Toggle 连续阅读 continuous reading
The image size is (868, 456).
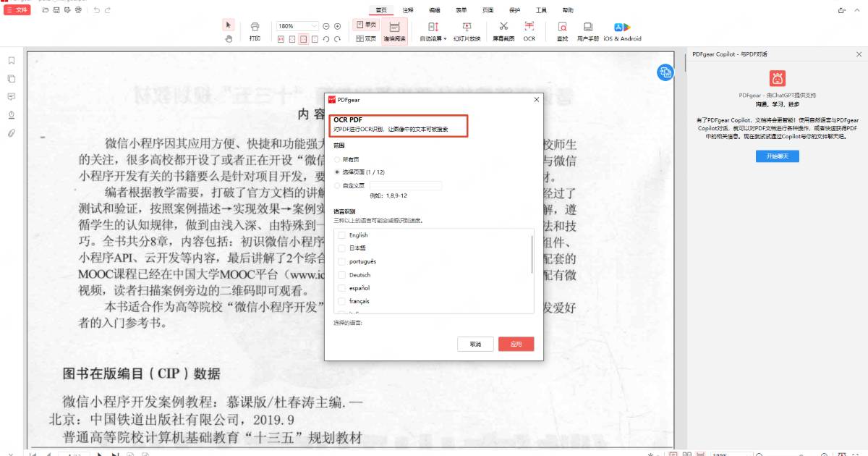394,31
